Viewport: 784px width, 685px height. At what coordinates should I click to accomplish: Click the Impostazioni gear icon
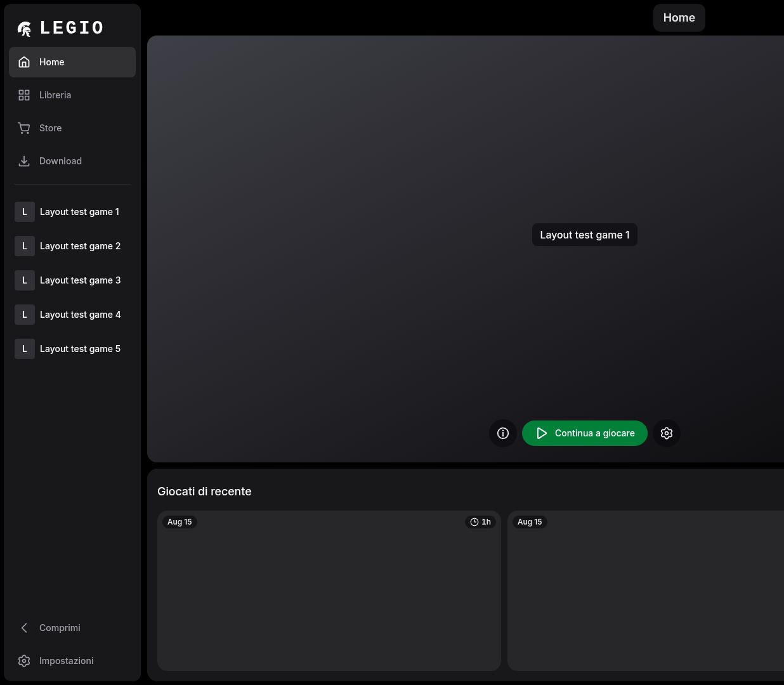tap(24, 661)
